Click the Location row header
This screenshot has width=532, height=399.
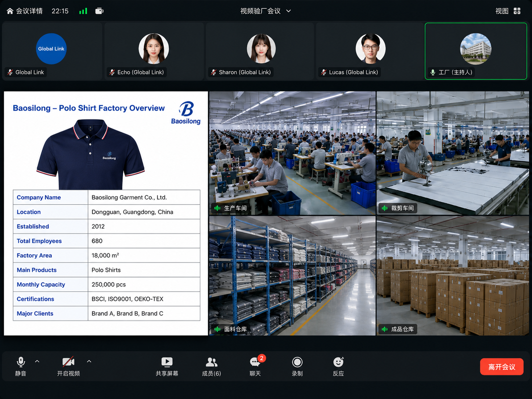click(51, 212)
